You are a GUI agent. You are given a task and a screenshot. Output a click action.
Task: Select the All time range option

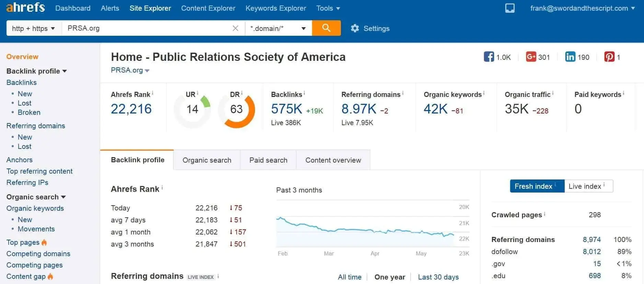click(349, 277)
